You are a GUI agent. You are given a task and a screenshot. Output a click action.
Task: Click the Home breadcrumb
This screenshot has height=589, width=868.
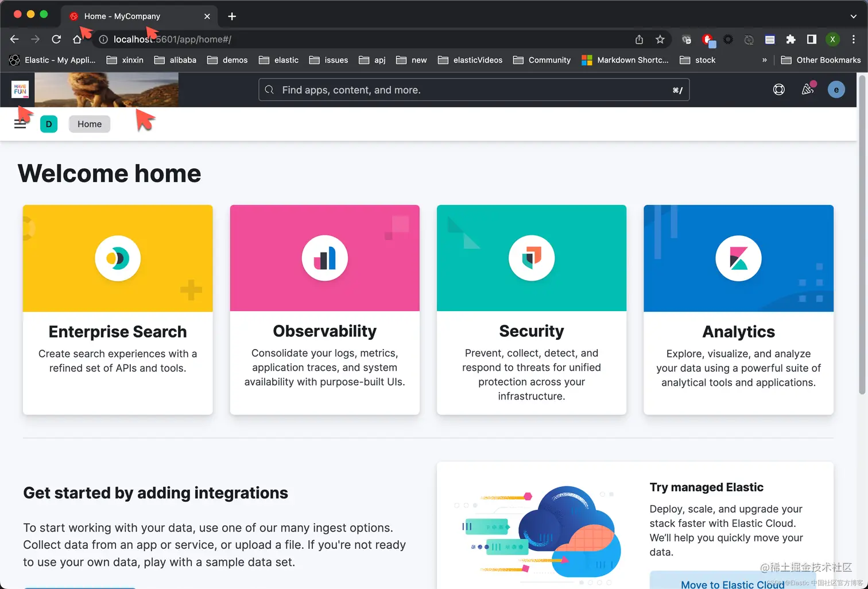click(x=90, y=124)
